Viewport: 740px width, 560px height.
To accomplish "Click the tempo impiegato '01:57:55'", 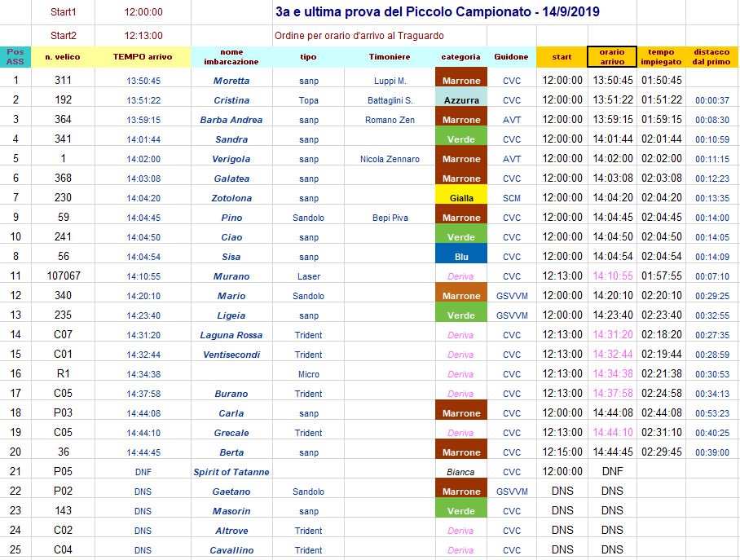I will tap(662, 276).
